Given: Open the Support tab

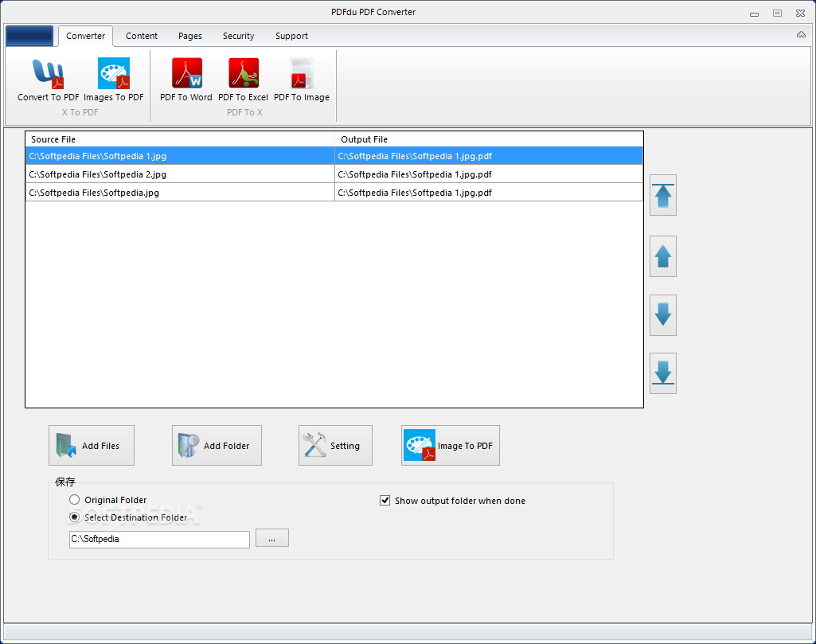Looking at the screenshot, I should click(291, 36).
